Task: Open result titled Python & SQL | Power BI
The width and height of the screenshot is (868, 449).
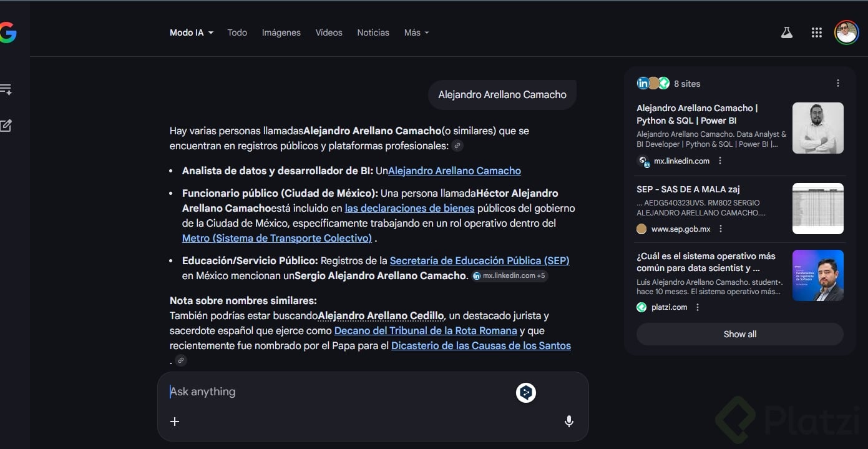Action: [698, 114]
